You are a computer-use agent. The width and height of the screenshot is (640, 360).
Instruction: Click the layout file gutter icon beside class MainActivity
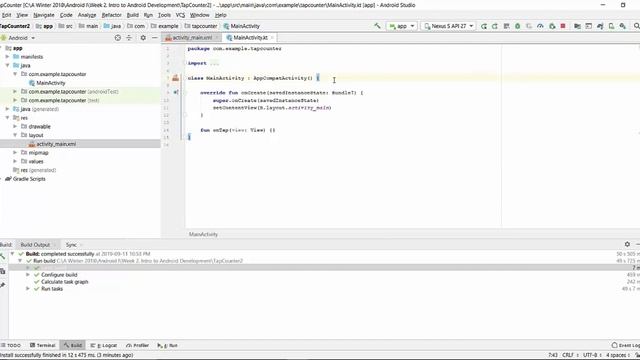pos(176,78)
